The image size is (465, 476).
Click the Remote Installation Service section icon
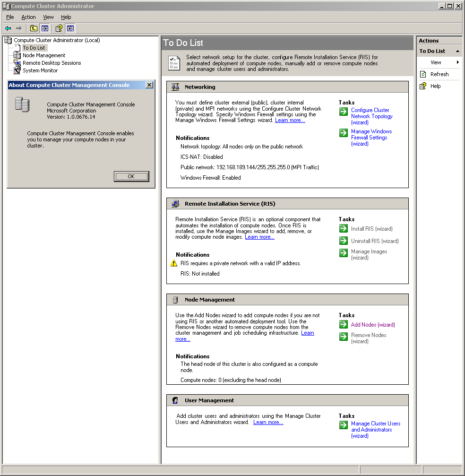(175, 204)
